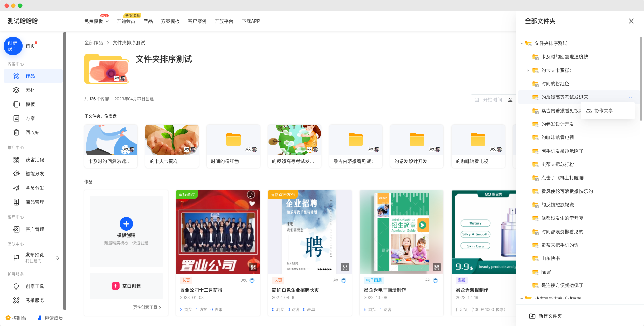Screen dimensions: 644x326
Task: Click the 秀推服务 icon
Action: [x=16, y=300]
